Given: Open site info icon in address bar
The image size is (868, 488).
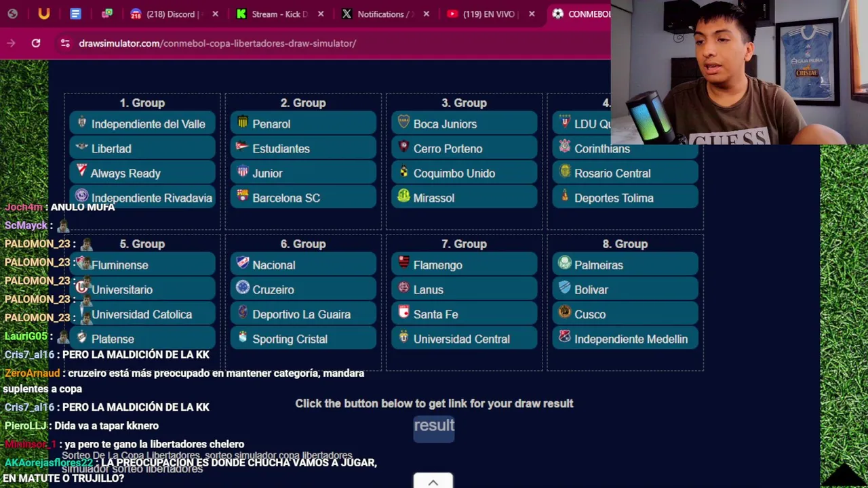Looking at the screenshot, I should coord(65,43).
